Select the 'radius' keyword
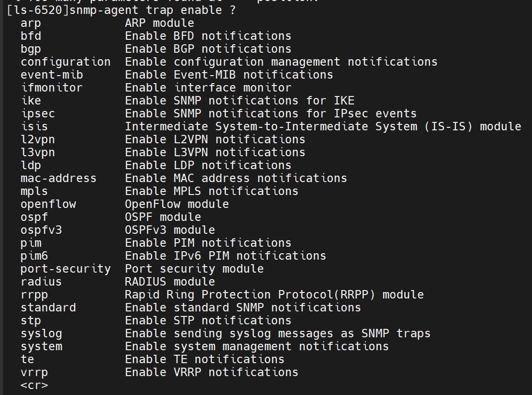The width and height of the screenshot is (532, 395). coord(41,282)
